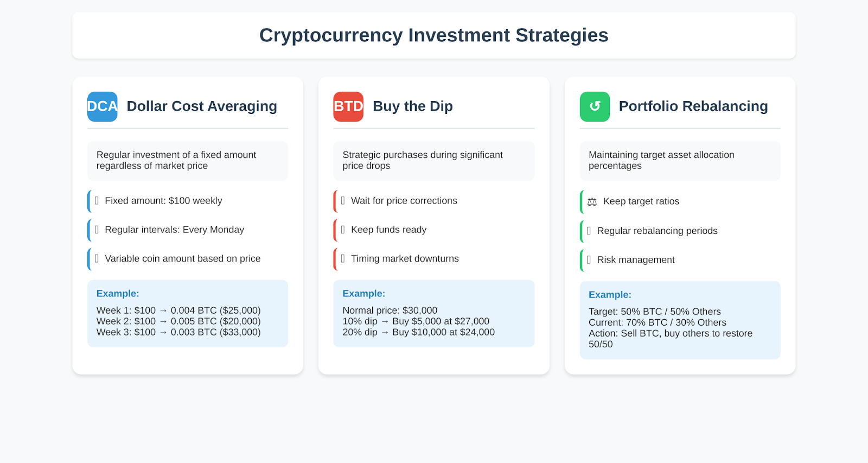The image size is (868, 463).
Task: Click the green rebalancing arrow icon
Action: (x=595, y=106)
